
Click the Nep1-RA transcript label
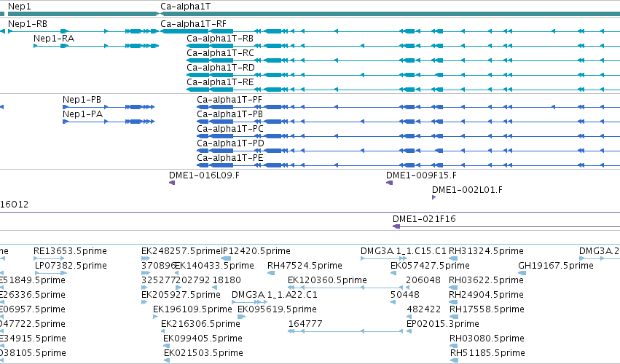54,39
